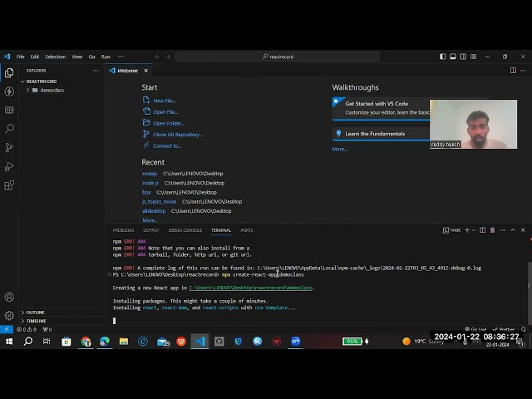Viewport: 532px width, 399px height.
Task: Split the terminal
Action: point(482,230)
